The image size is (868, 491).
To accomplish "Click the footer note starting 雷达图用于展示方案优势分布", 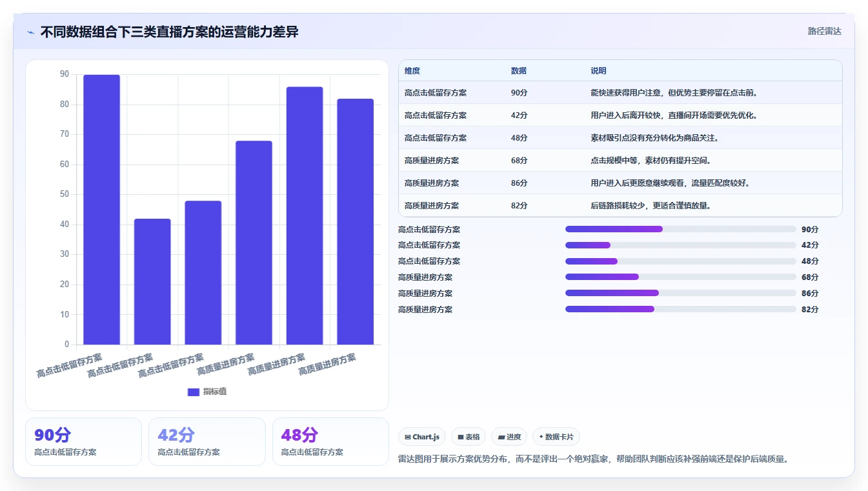I will 594,459.
